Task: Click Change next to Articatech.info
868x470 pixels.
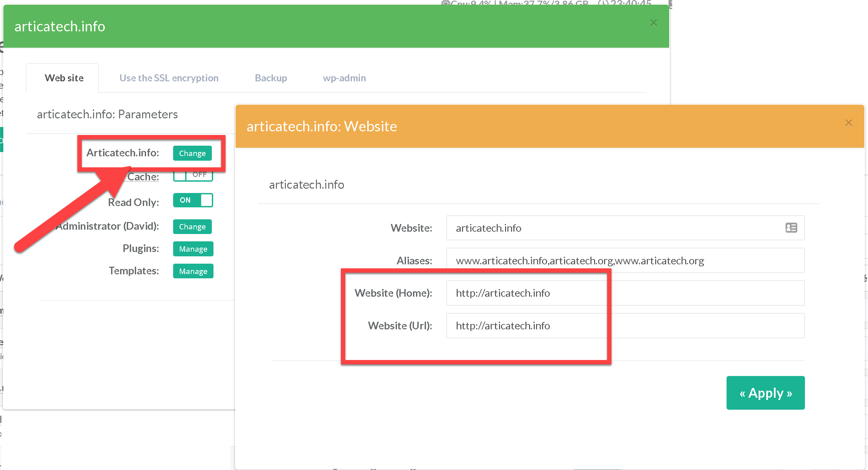Action: click(x=192, y=153)
